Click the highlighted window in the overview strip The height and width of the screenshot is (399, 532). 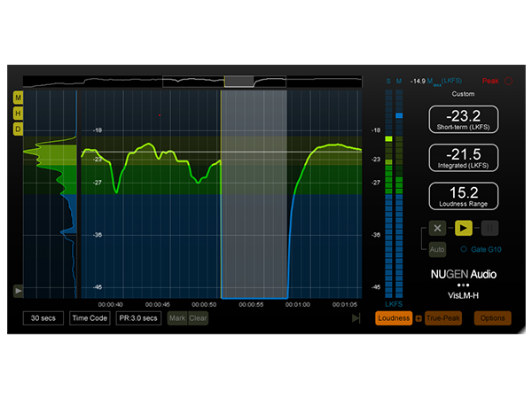tap(224, 82)
